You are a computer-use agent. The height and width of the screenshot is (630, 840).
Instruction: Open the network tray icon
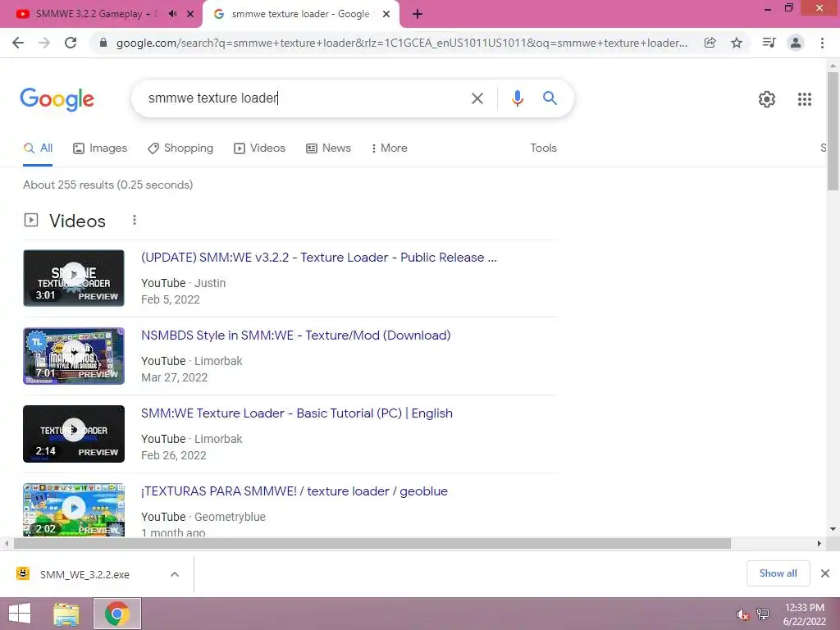coord(763,614)
